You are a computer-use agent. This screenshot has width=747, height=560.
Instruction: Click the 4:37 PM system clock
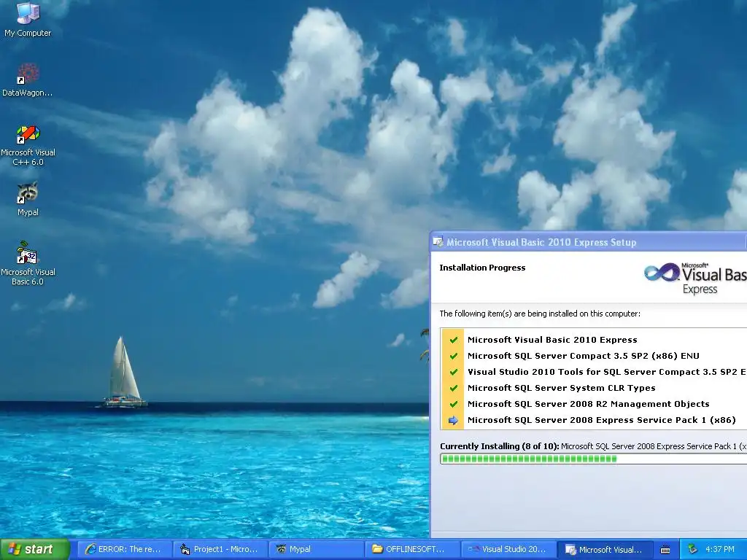click(x=719, y=550)
